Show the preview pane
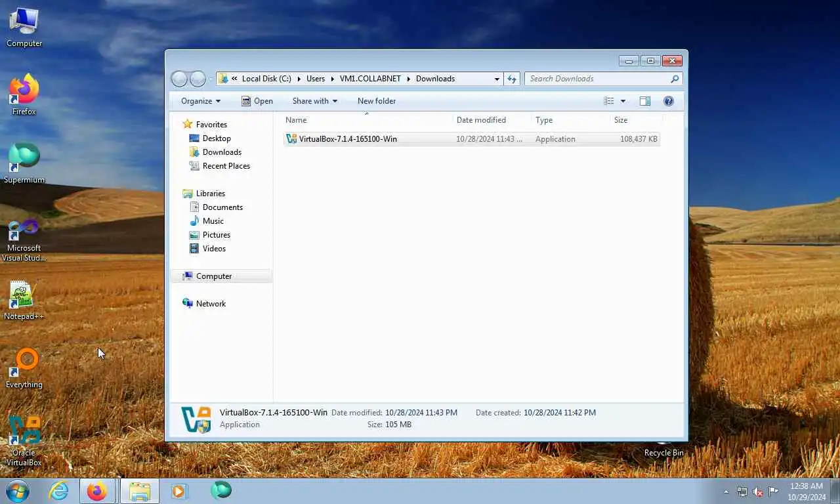840x504 pixels. (x=644, y=101)
